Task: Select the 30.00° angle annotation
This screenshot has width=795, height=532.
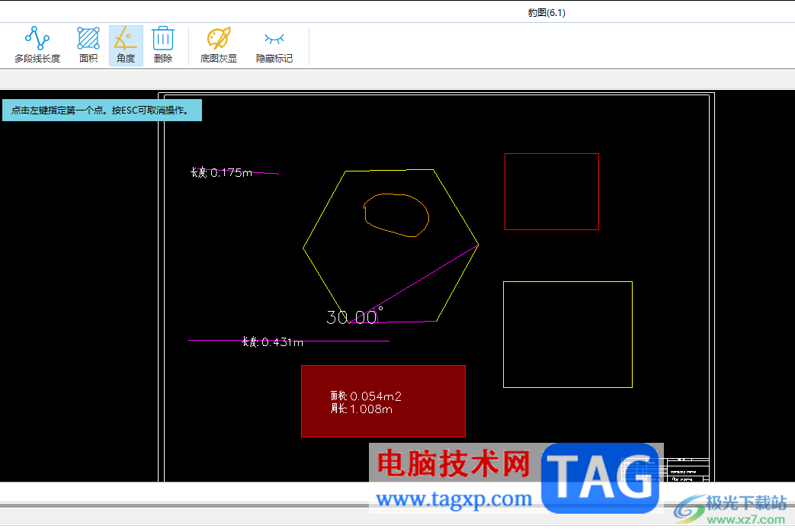Action: point(354,316)
